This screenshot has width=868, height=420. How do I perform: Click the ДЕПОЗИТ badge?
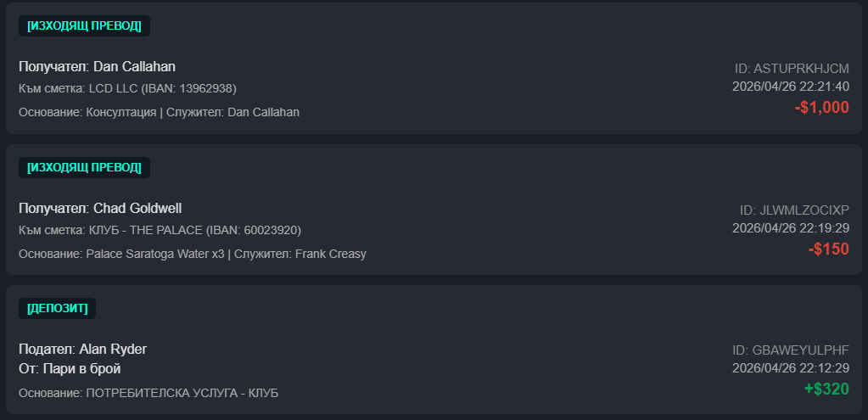pyautogui.click(x=57, y=308)
